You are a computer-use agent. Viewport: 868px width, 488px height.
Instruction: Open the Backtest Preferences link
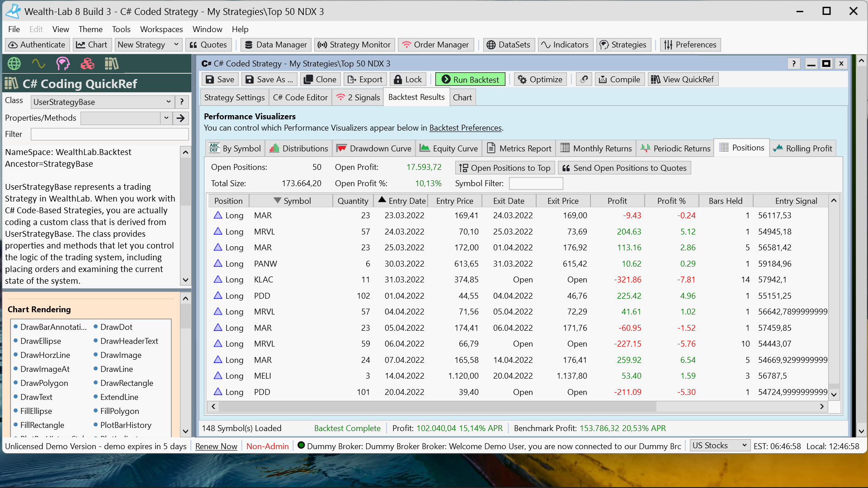pos(465,128)
